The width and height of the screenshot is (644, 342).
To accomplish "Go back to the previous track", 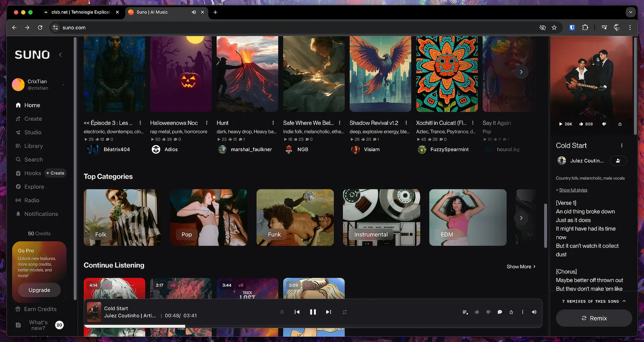I will [297, 312].
